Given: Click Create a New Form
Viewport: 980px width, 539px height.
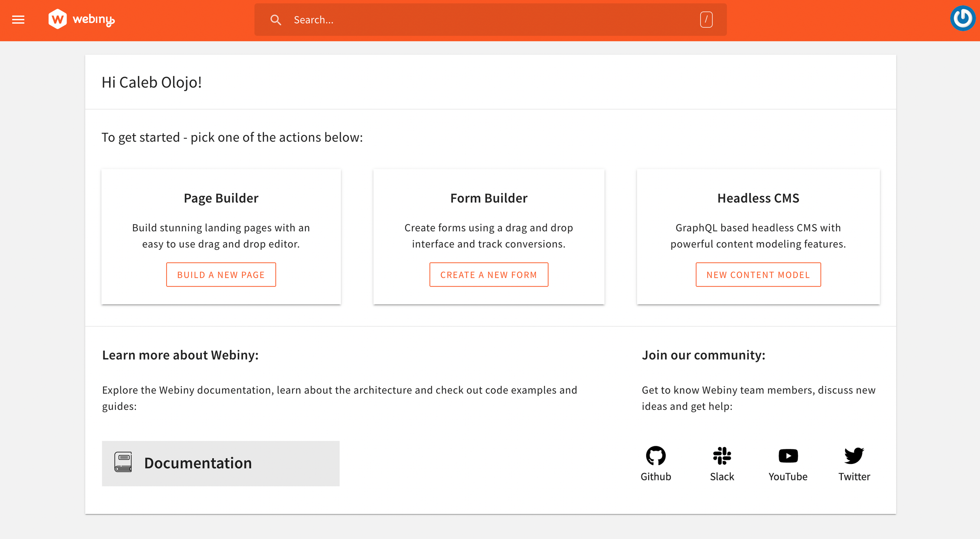Looking at the screenshot, I should 489,274.
